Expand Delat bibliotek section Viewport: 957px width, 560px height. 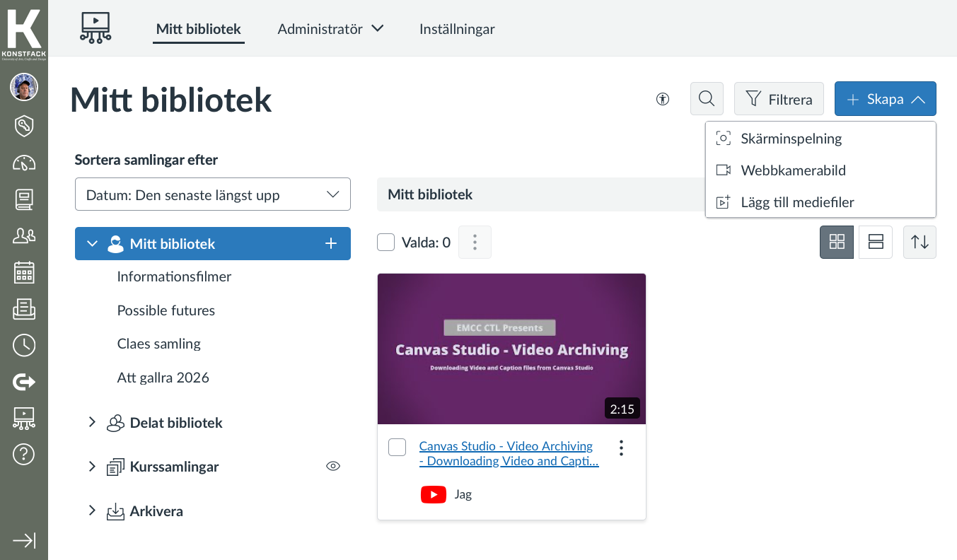pos(92,422)
